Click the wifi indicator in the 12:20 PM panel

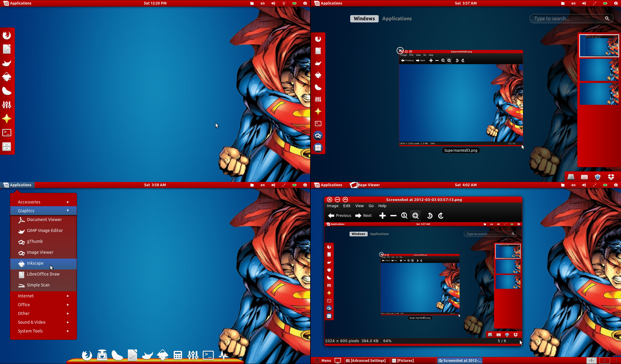(284, 3)
